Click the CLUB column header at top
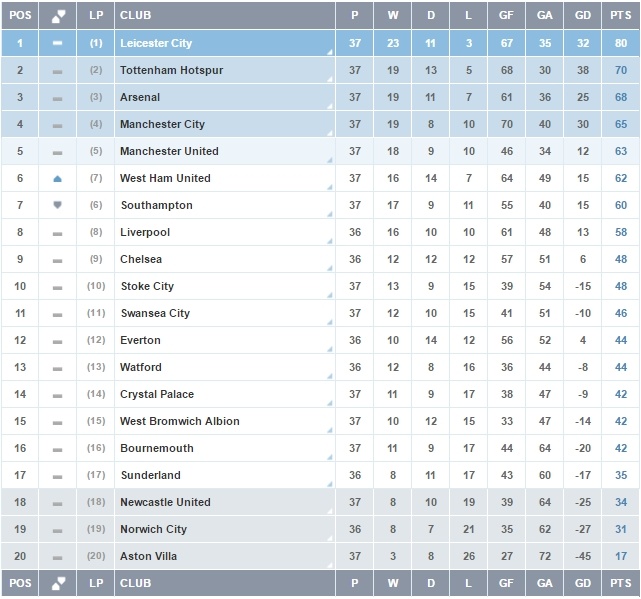The width and height of the screenshot is (641, 599). [x=135, y=15]
